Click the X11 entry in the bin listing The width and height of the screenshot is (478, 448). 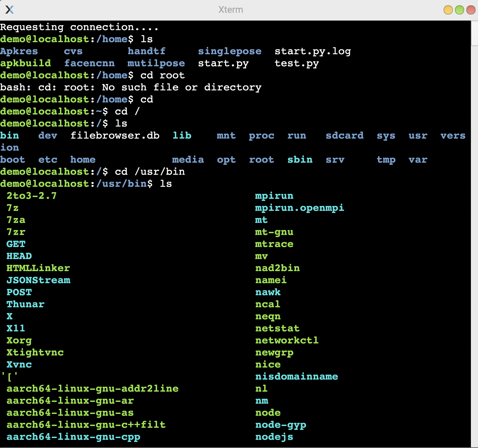pos(16,328)
